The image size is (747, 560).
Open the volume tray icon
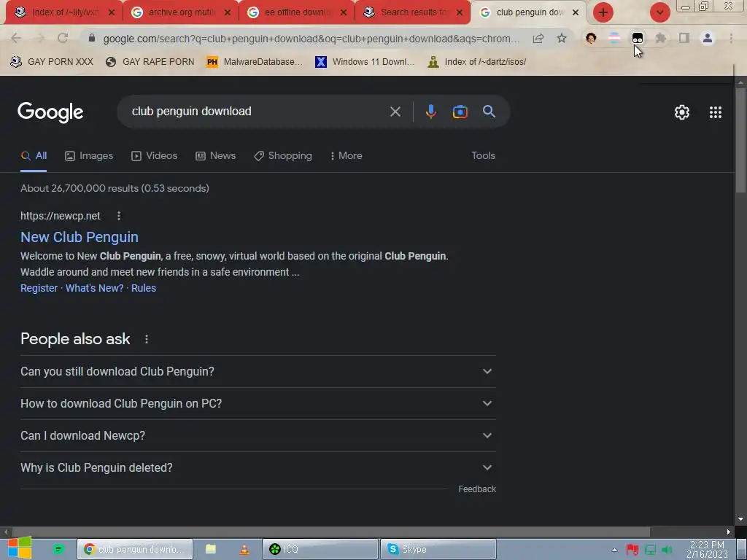click(667, 550)
